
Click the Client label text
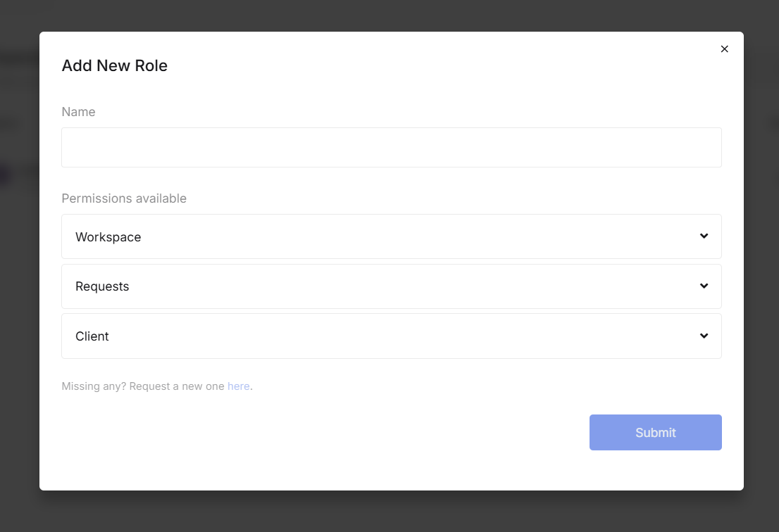[x=92, y=336]
